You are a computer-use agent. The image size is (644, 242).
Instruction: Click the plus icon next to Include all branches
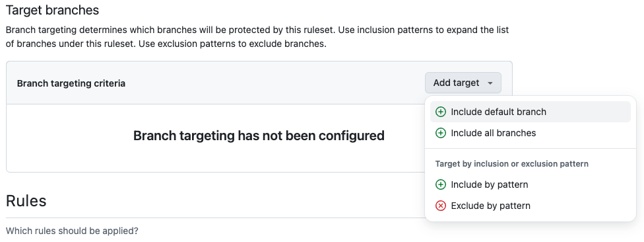click(440, 133)
